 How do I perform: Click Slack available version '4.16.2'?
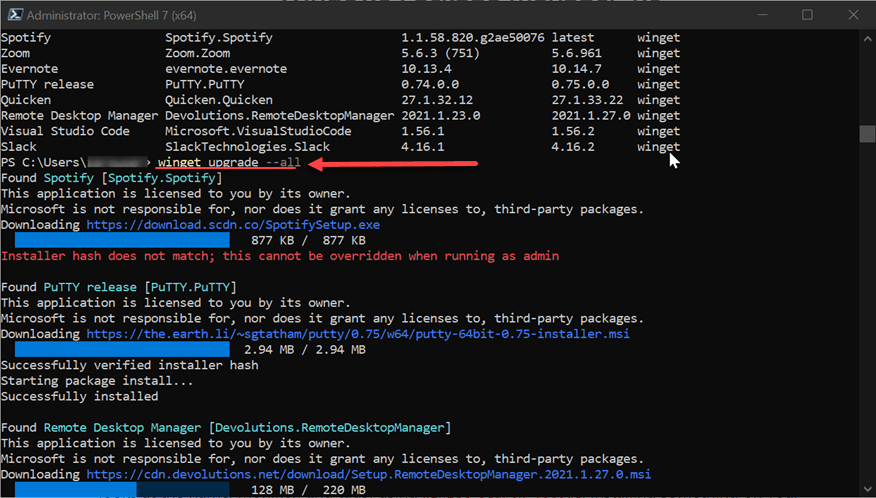(x=573, y=147)
